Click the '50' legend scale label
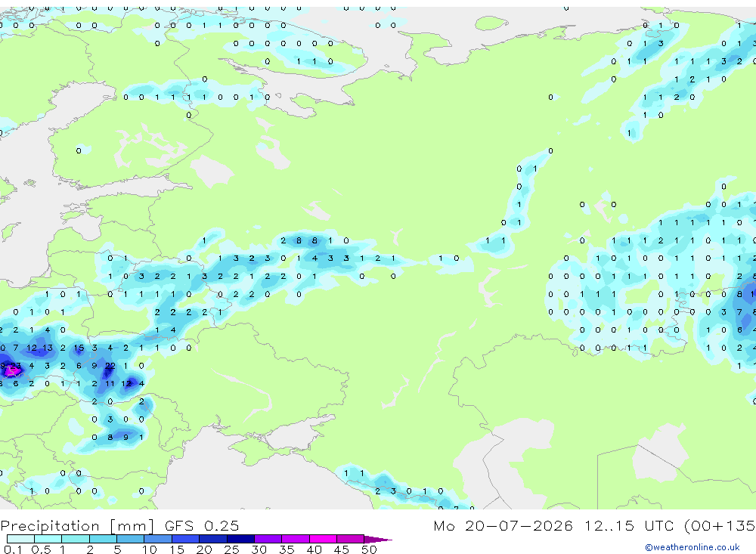 pos(369,549)
